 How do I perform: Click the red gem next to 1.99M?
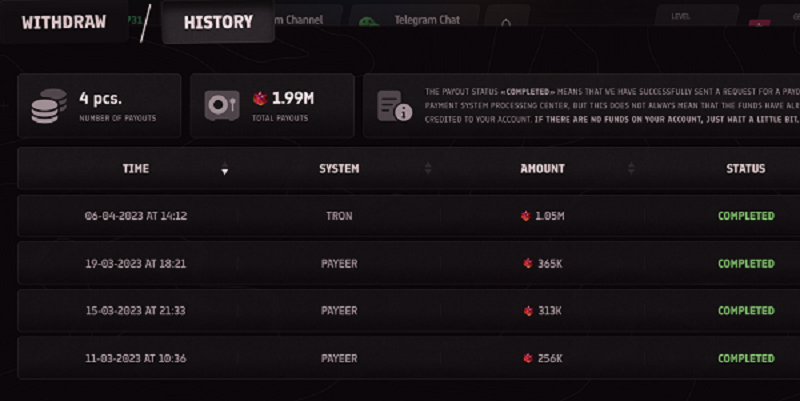pyautogui.click(x=262, y=99)
